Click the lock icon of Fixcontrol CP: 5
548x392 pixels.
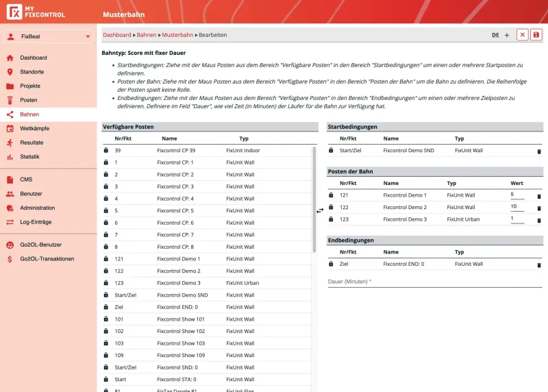click(x=106, y=210)
